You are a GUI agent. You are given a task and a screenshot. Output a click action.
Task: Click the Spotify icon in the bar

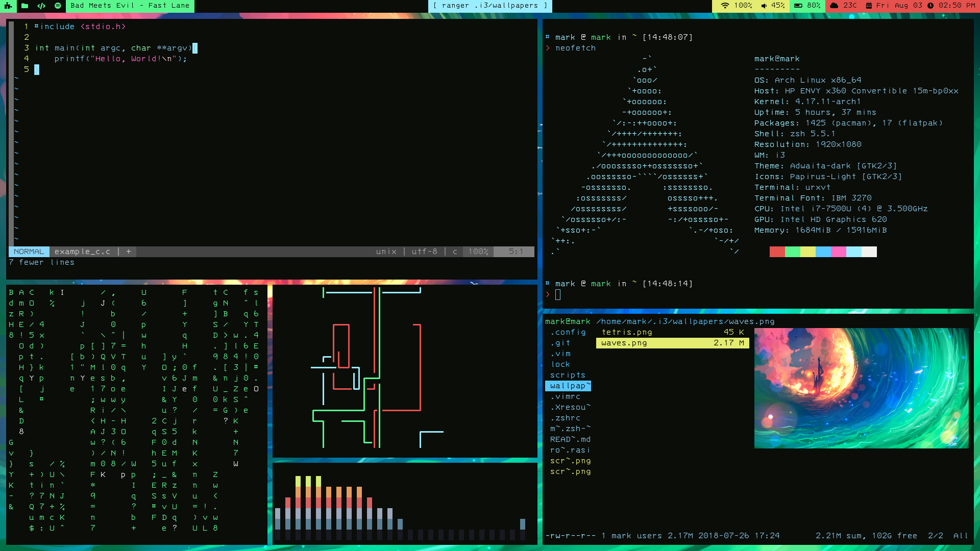[58, 6]
